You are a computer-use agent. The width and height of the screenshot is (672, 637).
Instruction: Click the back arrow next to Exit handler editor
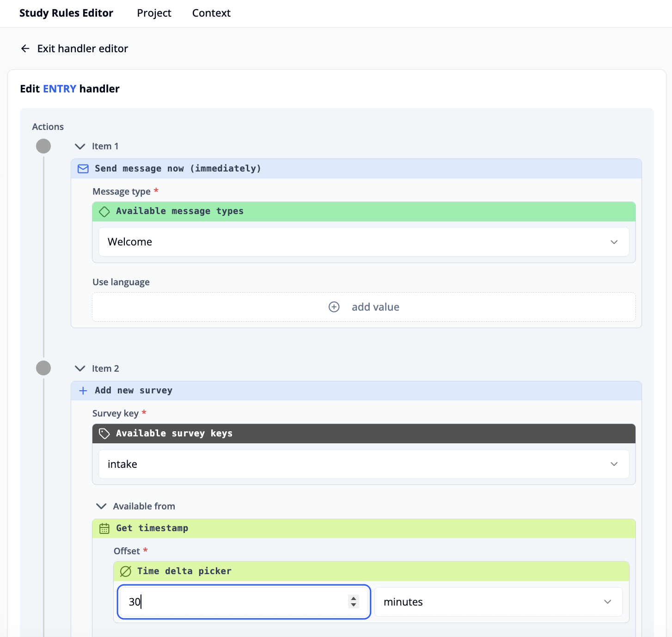(25, 48)
